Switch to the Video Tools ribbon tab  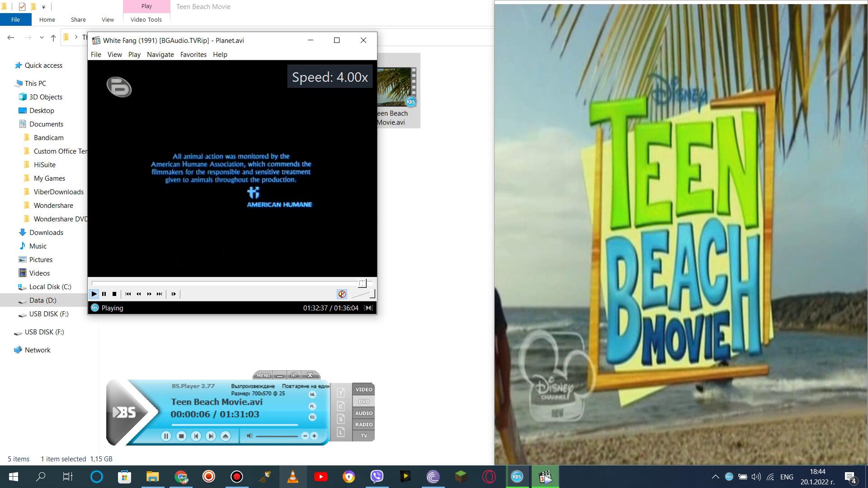pos(146,19)
